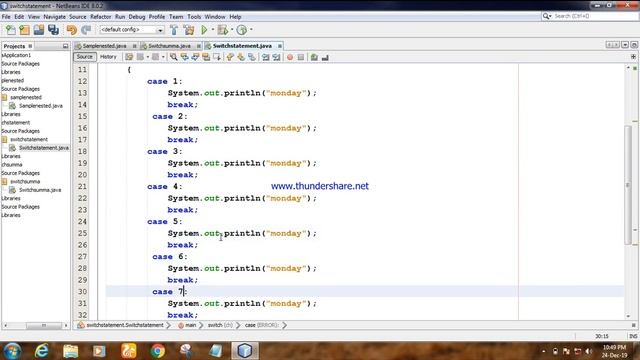Screen dimensions: 640x360
Task: Click the New File toolbar icon
Action: [11, 30]
